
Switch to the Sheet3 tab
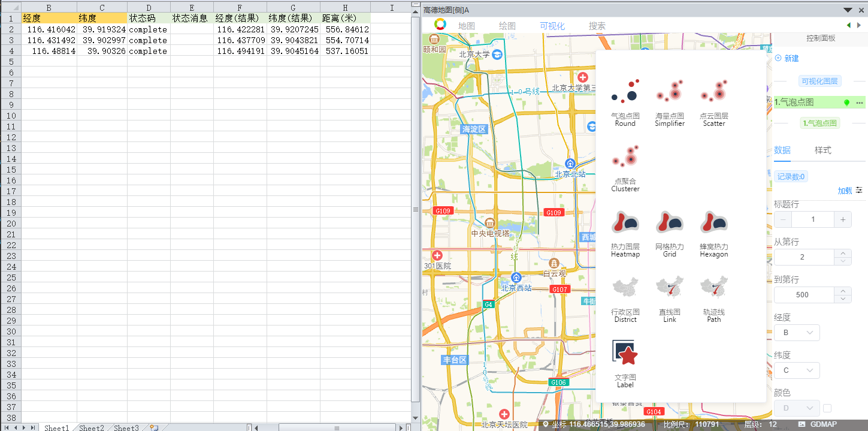click(x=126, y=427)
